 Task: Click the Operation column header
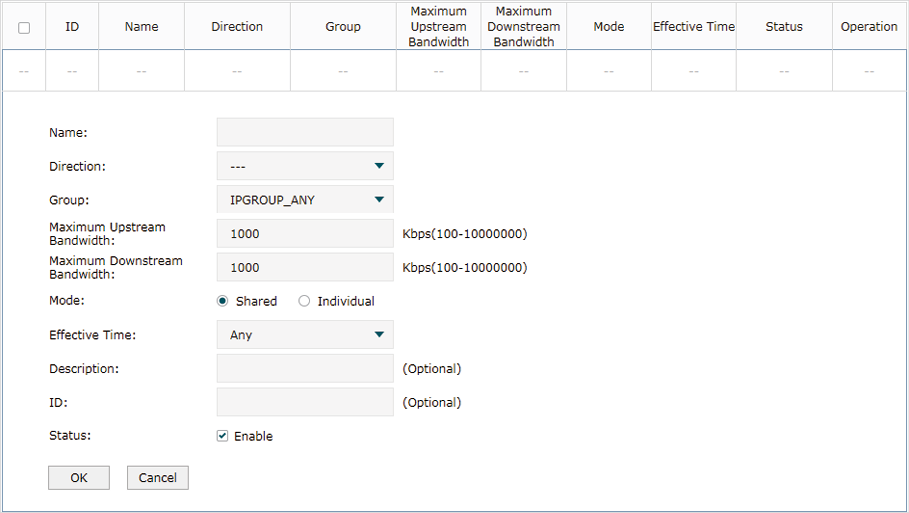(869, 27)
